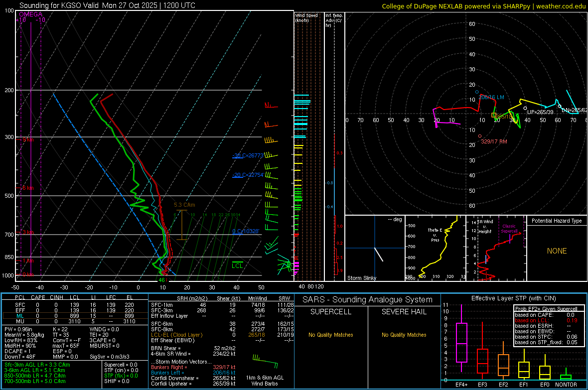The width and height of the screenshot is (588, 390).
Task: Click the 'SR Wind v. Height' inset label
Action: [x=485, y=227]
